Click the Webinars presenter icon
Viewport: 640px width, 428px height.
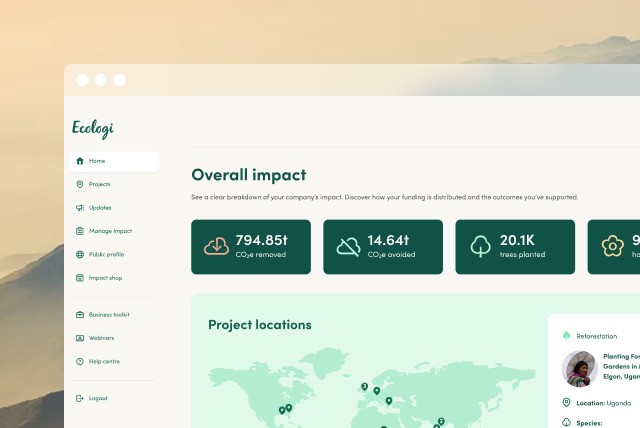point(80,338)
